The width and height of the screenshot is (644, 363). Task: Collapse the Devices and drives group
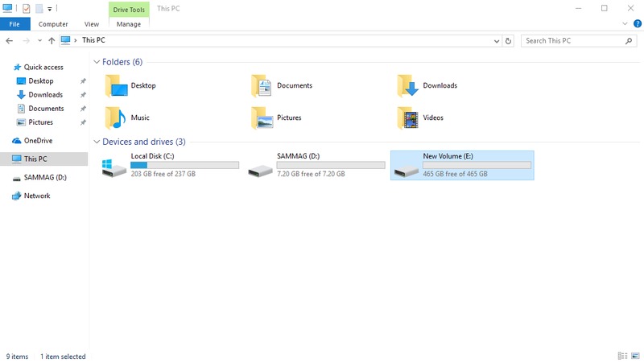97,142
